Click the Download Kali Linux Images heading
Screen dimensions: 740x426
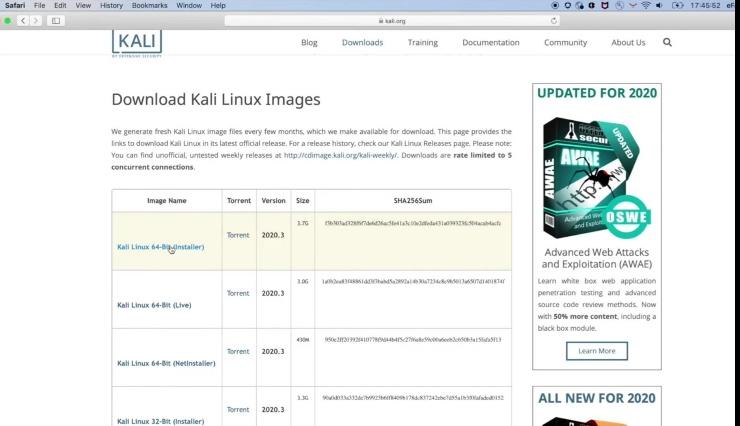pyautogui.click(x=216, y=100)
